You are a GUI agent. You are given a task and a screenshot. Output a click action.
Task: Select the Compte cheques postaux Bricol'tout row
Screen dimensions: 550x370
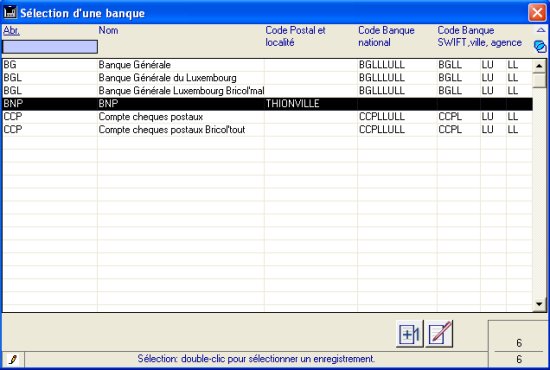(x=268, y=130)
